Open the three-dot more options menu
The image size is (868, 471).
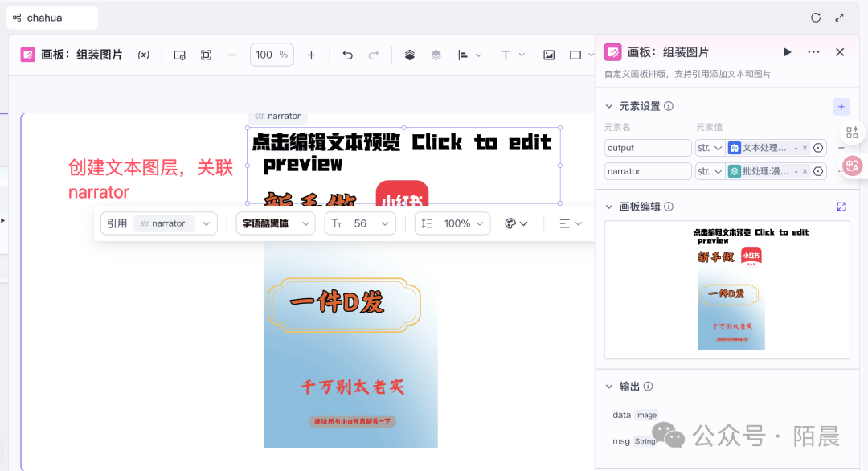[x=813, y=52]
